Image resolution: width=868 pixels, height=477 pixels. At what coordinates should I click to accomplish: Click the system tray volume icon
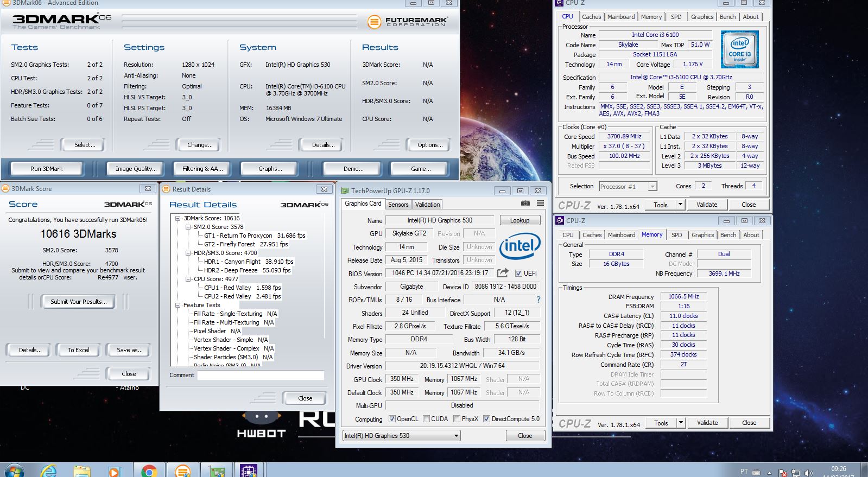coord(808,473)
